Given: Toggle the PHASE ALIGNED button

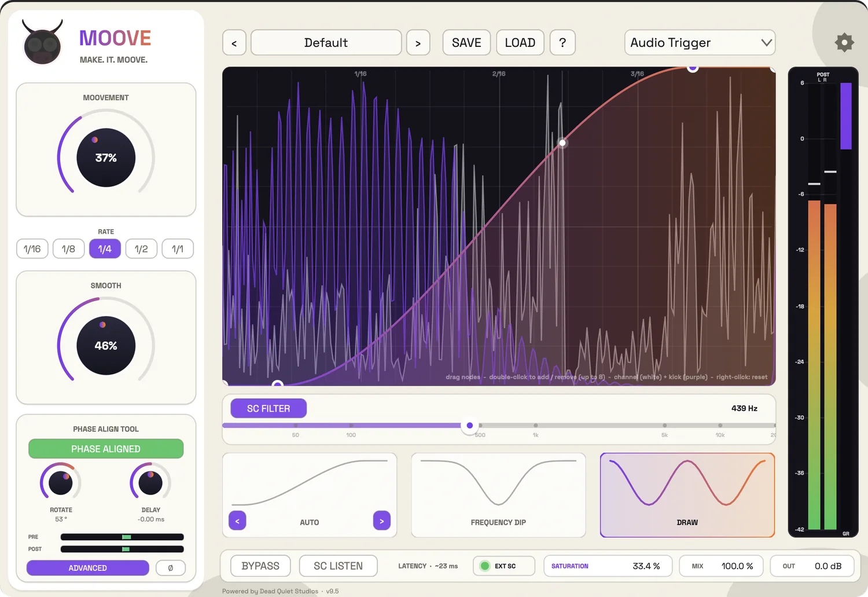Looking at the screenshot, I should [x=106, y=449].
